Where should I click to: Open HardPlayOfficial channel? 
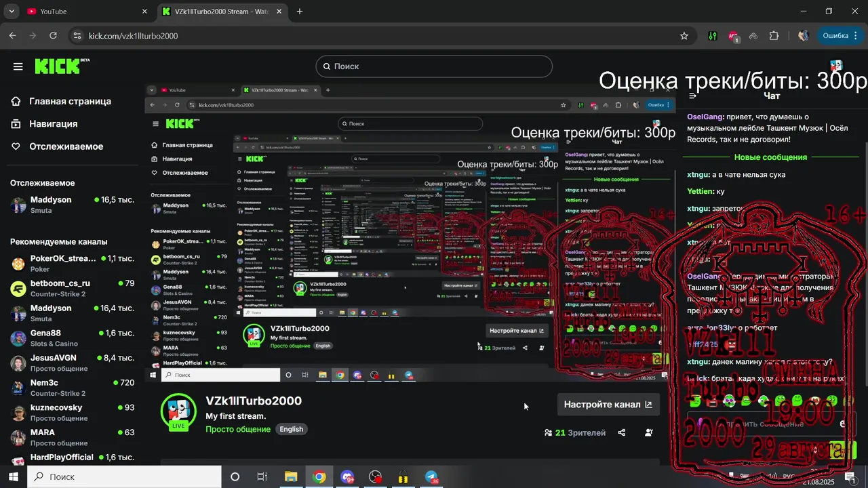(x=73, y=458)
